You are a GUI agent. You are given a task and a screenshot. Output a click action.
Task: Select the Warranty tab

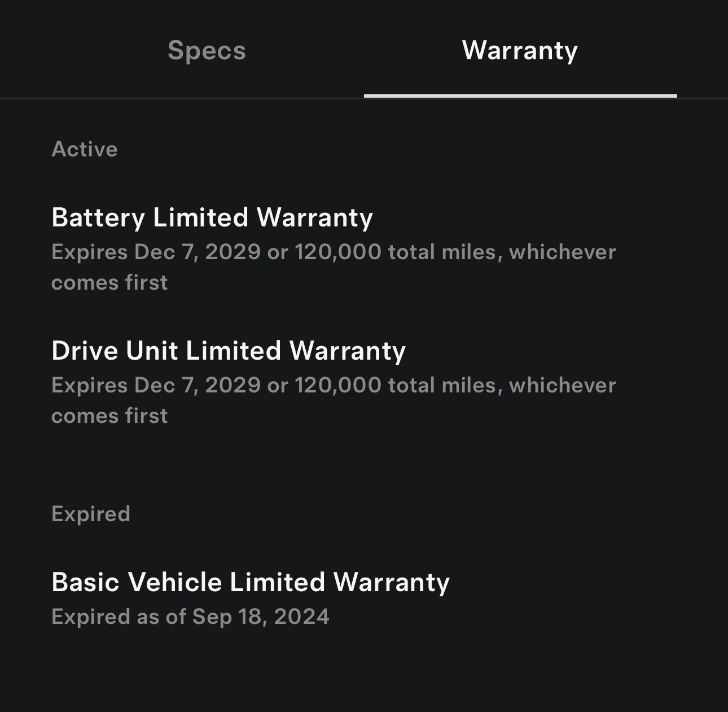520,50
